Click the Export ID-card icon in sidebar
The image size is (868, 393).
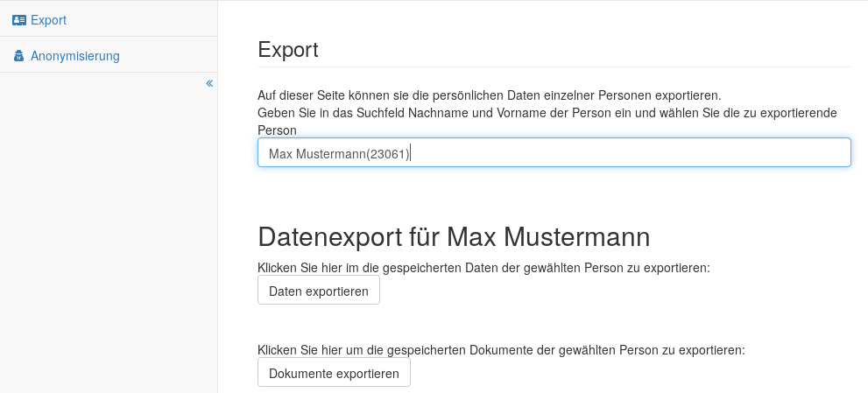pyautogui.click(x=19, y=20)
